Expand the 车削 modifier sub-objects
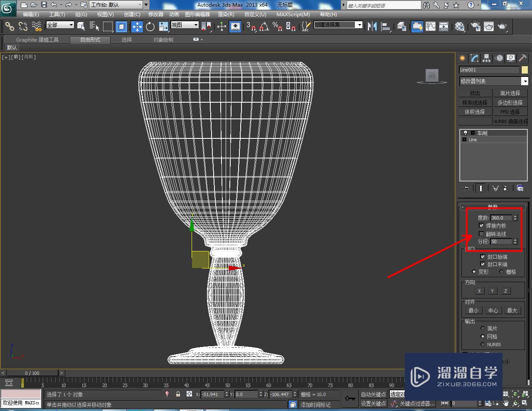532x411 pixels. click(x=473, y=133)
